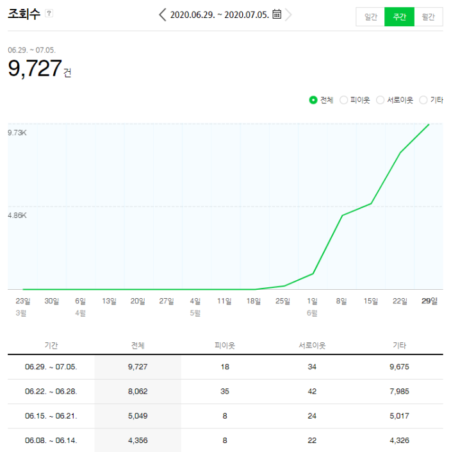Click the 4,356 total cell
Viewport: 476px width, 452px height.
pyautogui.click(x=138, y=440)
